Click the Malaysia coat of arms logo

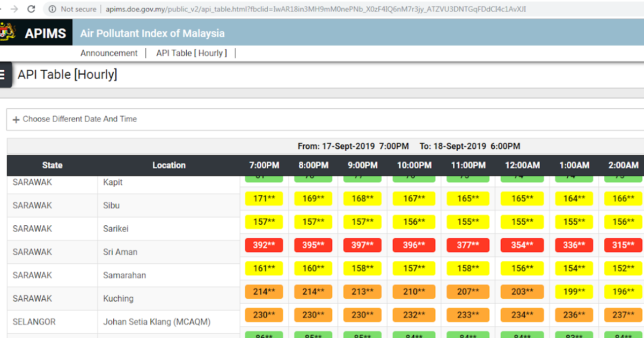coord(8,32)
